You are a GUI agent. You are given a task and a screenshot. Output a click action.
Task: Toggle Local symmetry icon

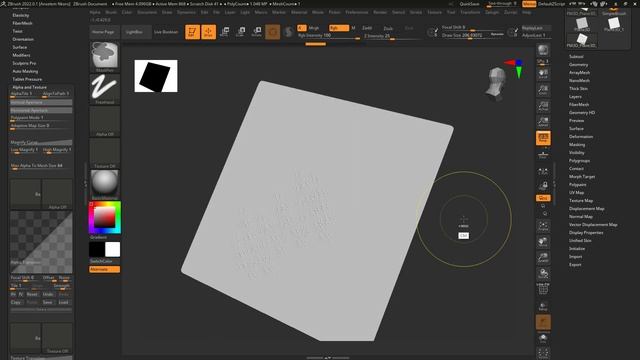click(x=543, y=172)
